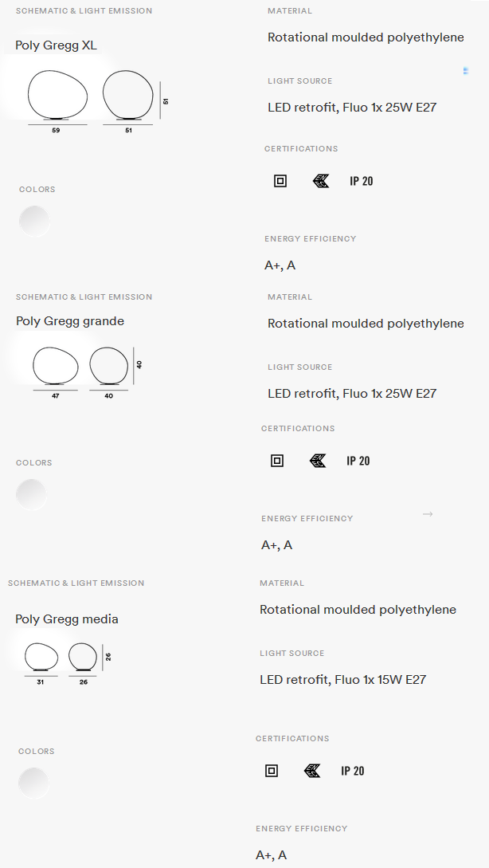Click the Poly Gregg grande title

tap(70, 322)
